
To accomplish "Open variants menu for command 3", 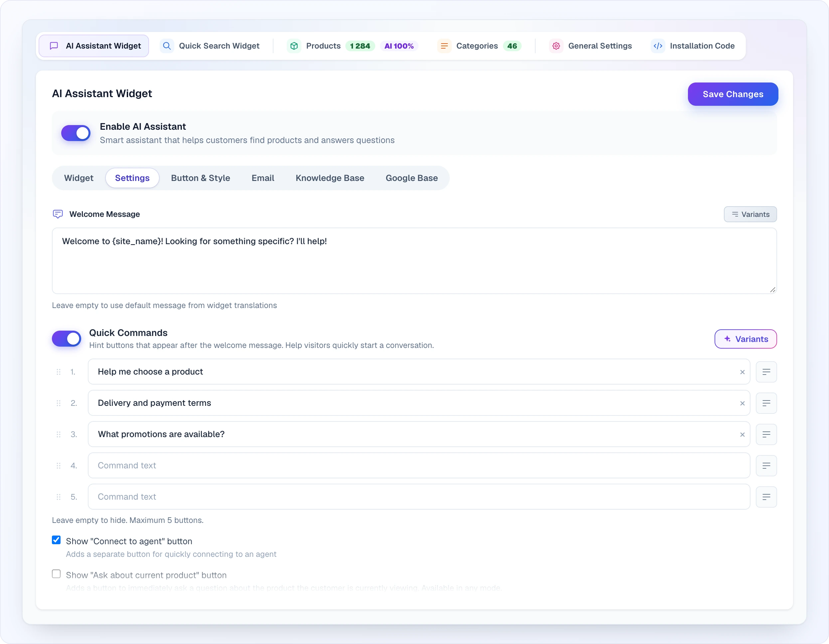I will point(766,434).
